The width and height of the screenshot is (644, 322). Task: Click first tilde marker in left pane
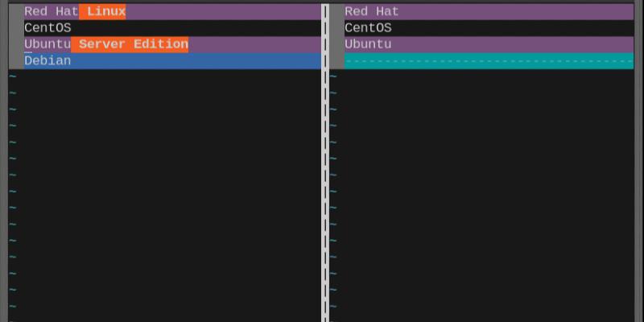pos(13,76)
